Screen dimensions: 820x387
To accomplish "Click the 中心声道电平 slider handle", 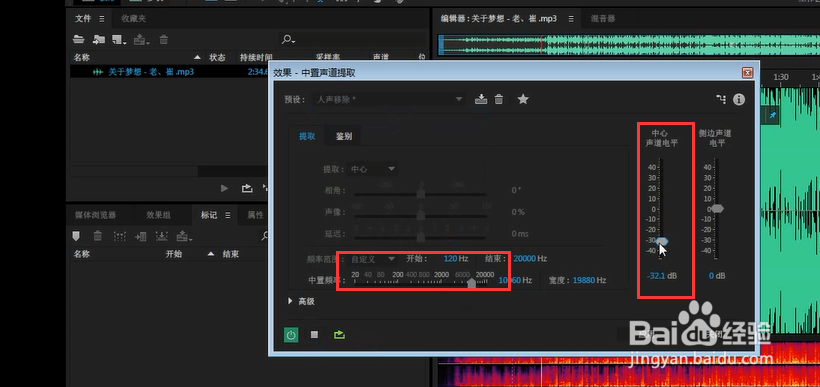I will coord(662,241).
